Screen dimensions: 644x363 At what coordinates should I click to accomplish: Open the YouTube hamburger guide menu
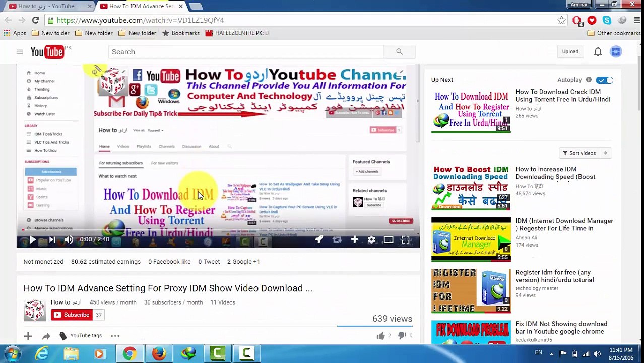(19, 52)
